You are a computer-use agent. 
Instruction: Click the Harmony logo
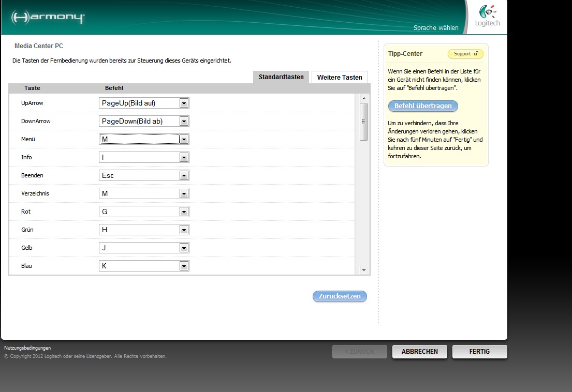(x=48, y=17)
